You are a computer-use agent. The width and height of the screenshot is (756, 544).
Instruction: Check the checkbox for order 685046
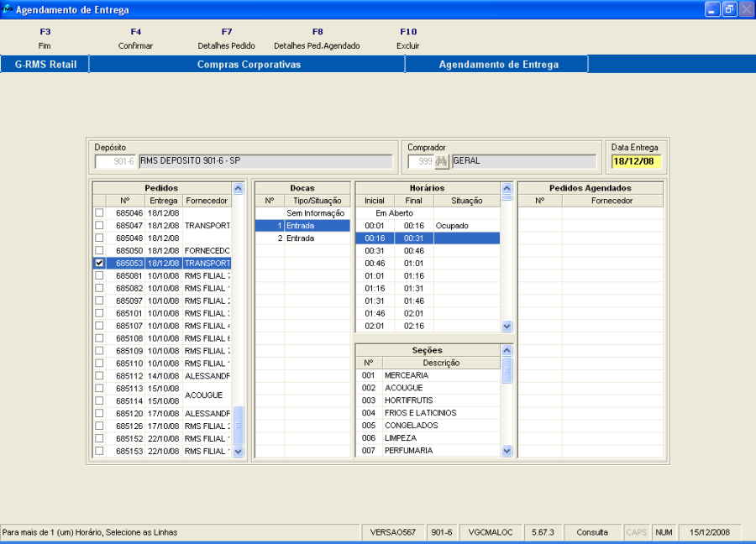[99, 213]
